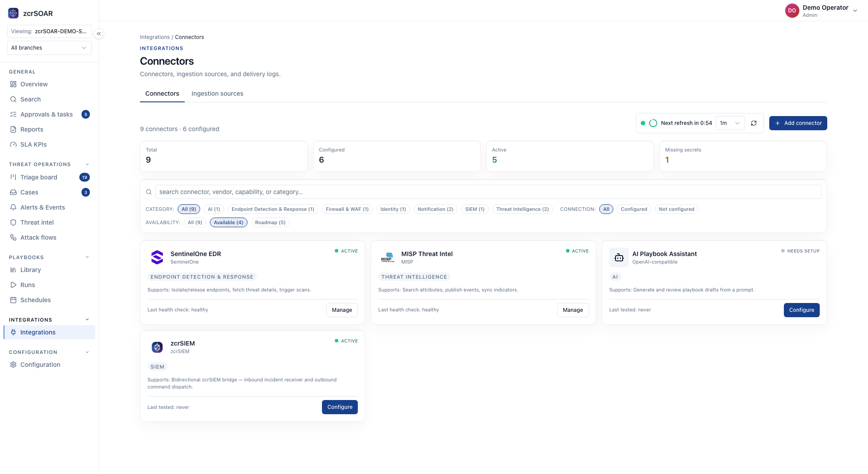Go to Integrations in sidebar
Image resolution: width=868 pixels, height=474 pixels.
pyautogui.click(x=49, y=332)
